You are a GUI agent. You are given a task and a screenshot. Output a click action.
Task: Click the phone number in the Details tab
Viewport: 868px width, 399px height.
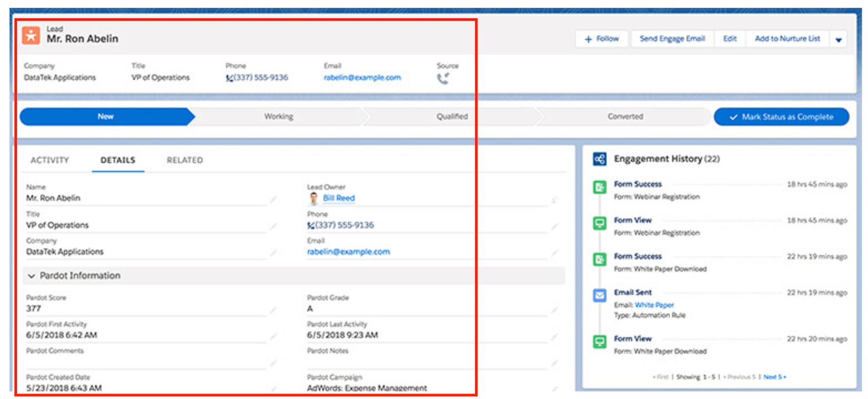tap(344, 226)
